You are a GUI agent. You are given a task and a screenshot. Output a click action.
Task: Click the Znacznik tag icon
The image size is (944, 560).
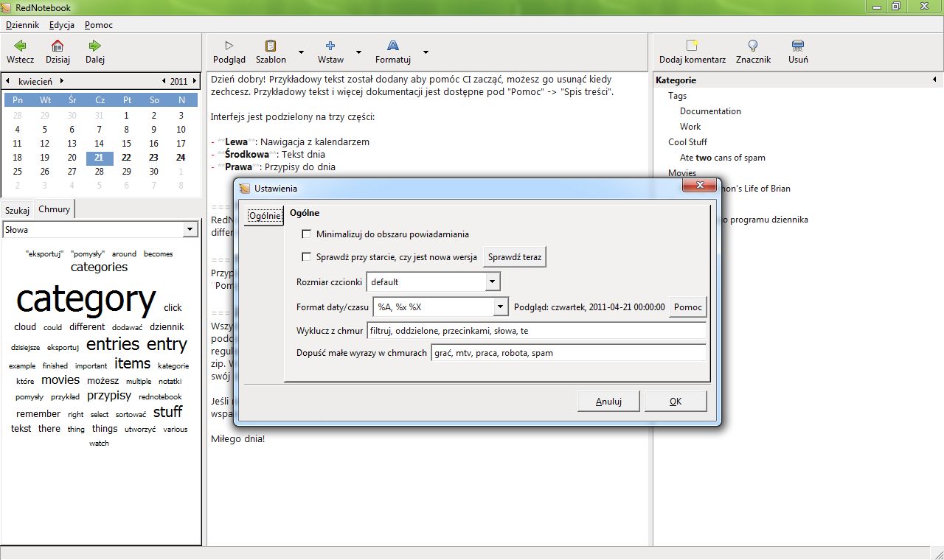tap(753, 46)
